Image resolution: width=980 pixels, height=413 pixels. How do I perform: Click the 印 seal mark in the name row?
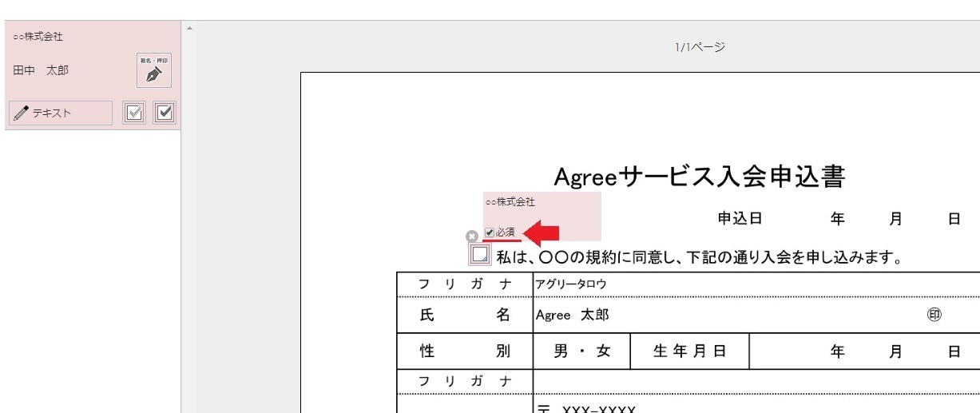click(x=933, y=315)
